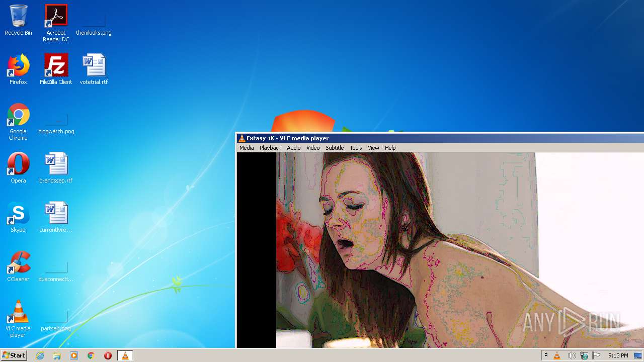This screenshot has height=362, width=644.
Task: Open VLC's Audio menu
Action: point(294,148)
